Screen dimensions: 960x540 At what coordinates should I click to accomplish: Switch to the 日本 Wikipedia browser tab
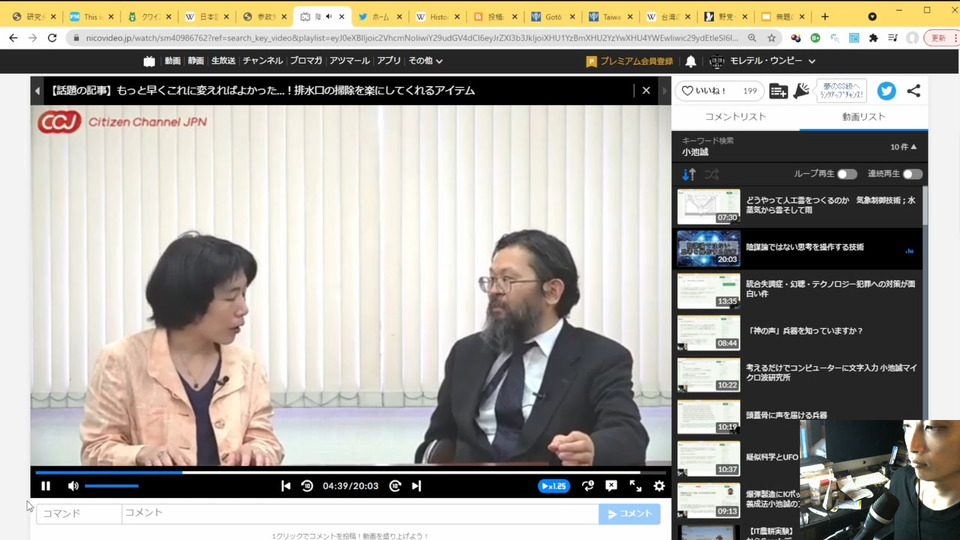[x=207, y=17]
